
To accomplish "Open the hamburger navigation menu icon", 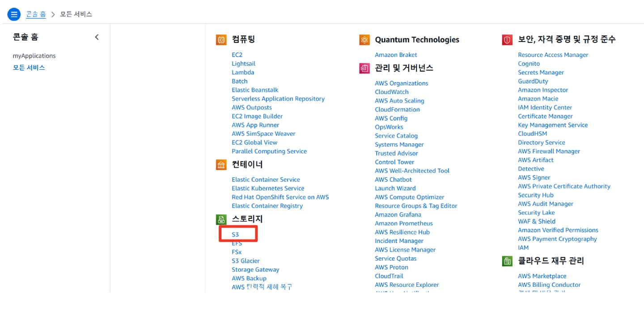I will 14,14.
